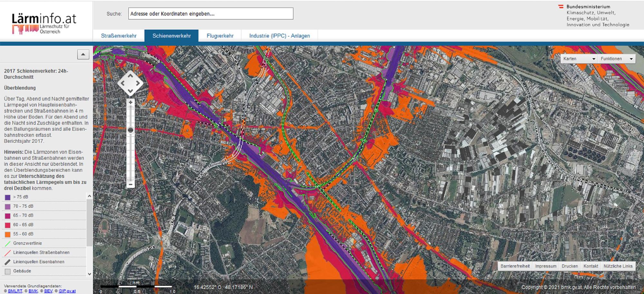This screenshot has width=644, height=294.
Task: Zoom in with the plus button
Action: point(130,103)
